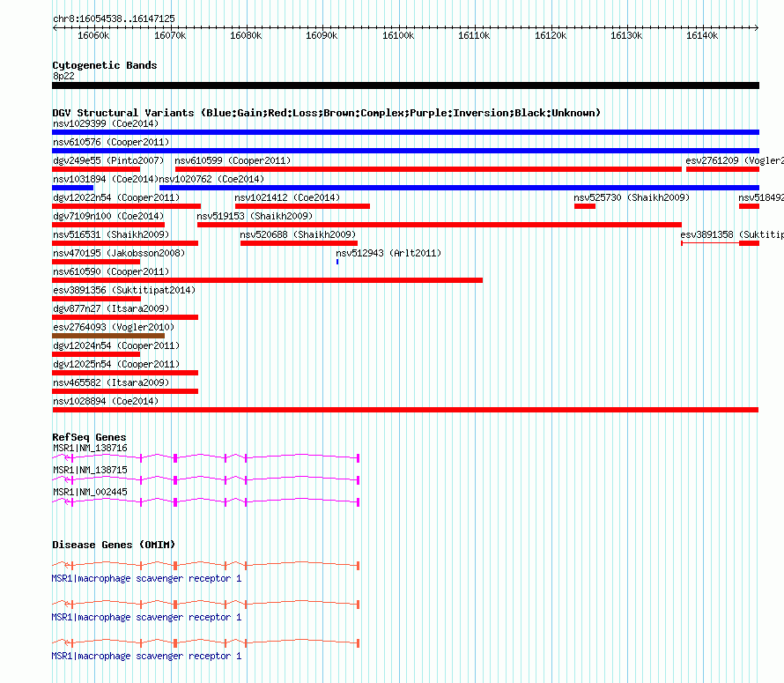The height and width of the screenshot is (683, 784).
Task: Open the DGV Structural Variants track title
Action: [327, 113]
